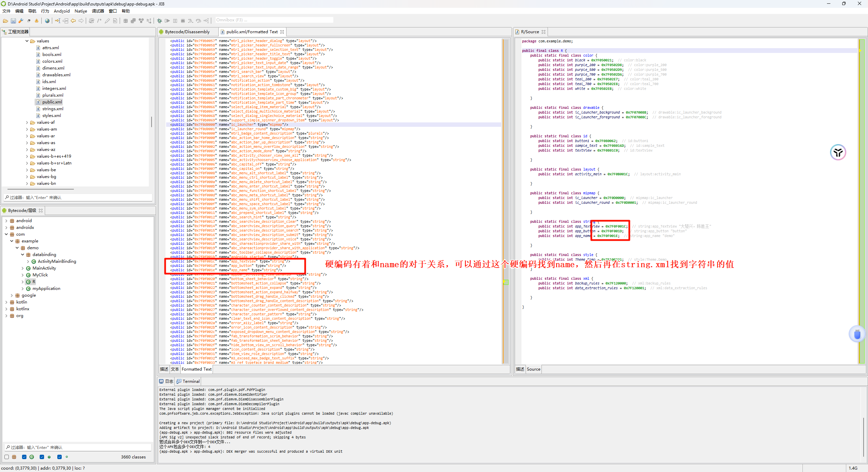
Task: Click the green bug debug icon
Action: [159, 21]
